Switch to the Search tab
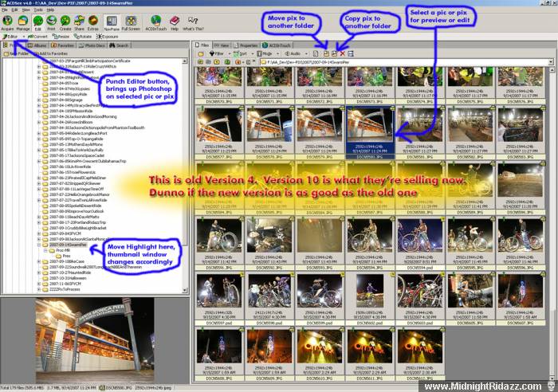The width and height of the screenshot is (558, 392). (x=119, y=45)
